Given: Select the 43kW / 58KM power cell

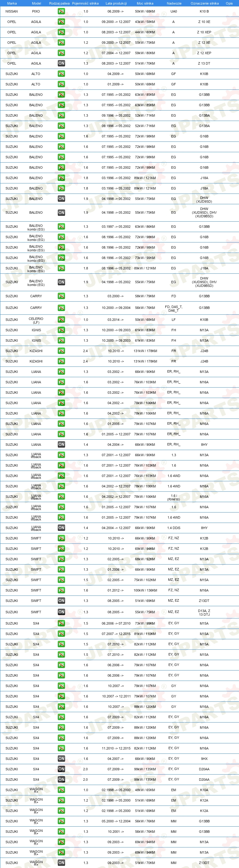Looking at the screenshot, I should point(145,22).
